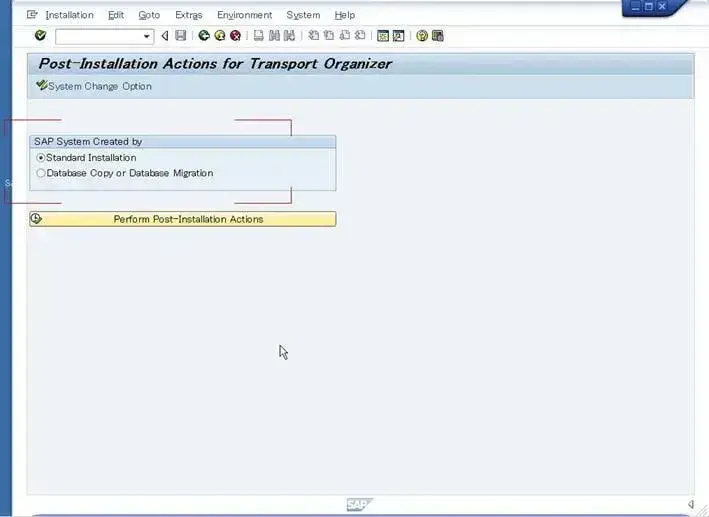Open the Goto menu

point(149,15)
